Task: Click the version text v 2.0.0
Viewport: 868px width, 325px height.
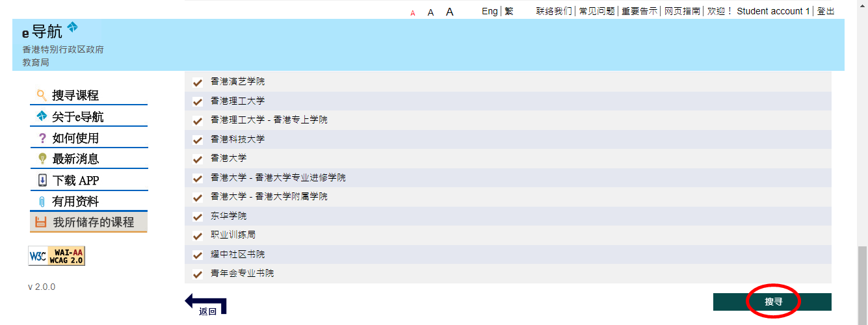Action: click(x=42, y=287)
